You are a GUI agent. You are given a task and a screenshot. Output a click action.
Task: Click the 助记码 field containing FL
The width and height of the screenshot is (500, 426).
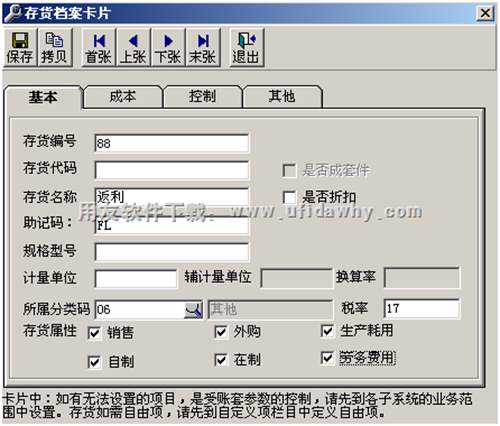pos(172,226)
